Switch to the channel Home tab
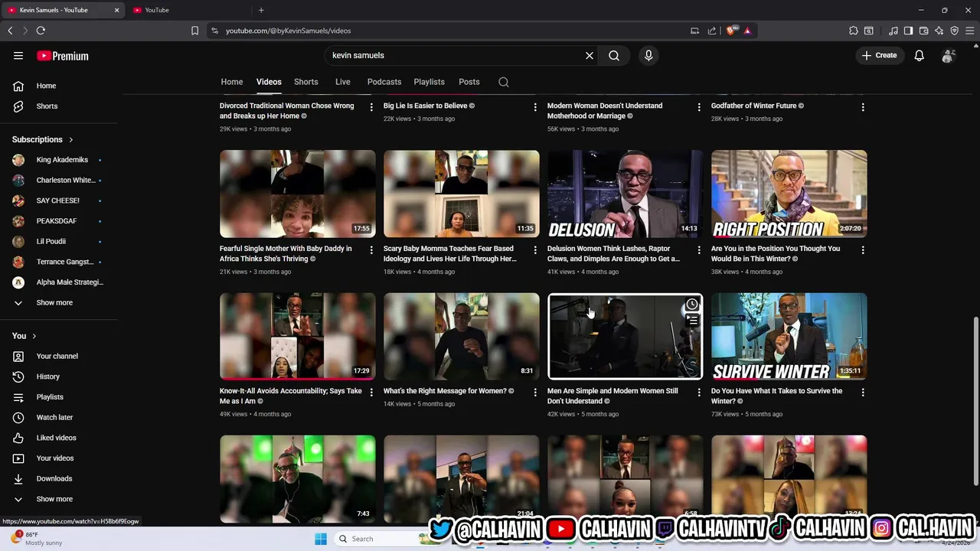This screenshot has width=980, height=551. click(x=232, y=82)
